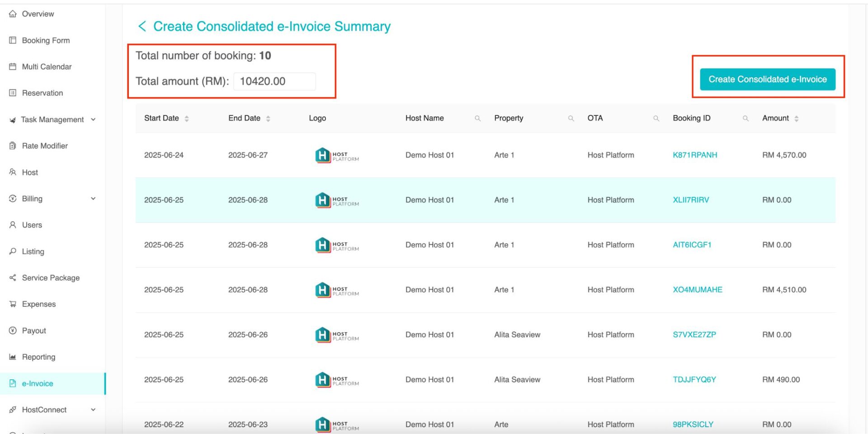The image size is (868, 434).
Task: Open search filter for Booking ID column
Action: pos(745,118)
